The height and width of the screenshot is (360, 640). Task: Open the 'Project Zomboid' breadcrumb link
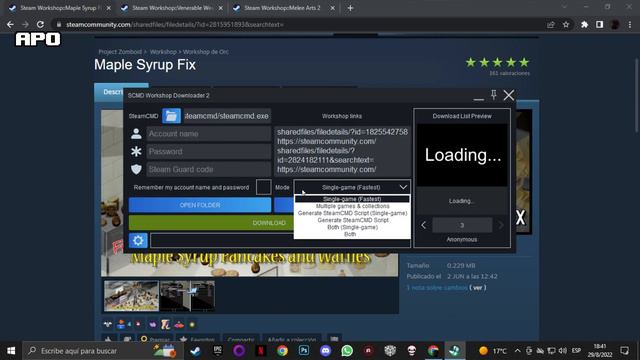(x=120, y=52)
